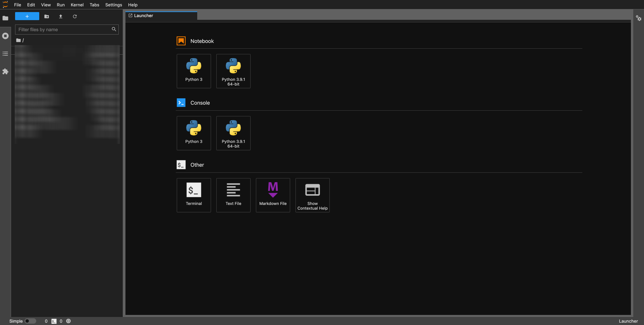Open the Settings menu
Screen dimensions: 644x325
(113, 5)
